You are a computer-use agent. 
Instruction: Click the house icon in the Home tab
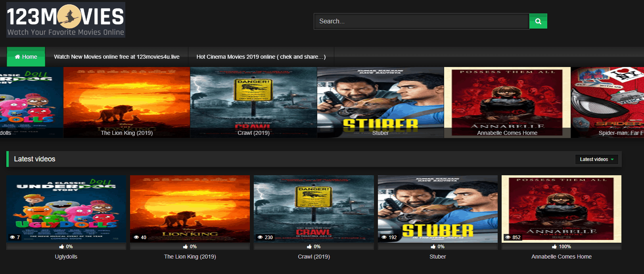pyautogui.click(x=17, y=57)
